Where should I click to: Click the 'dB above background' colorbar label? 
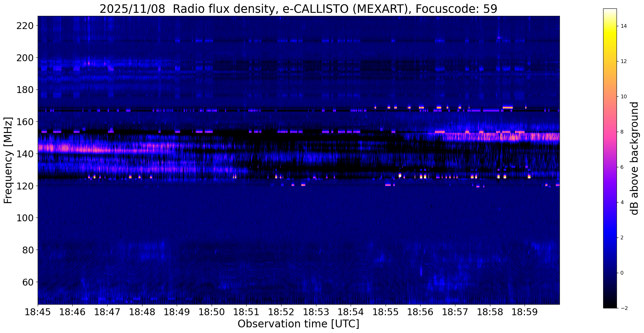(x=634, y=158)
